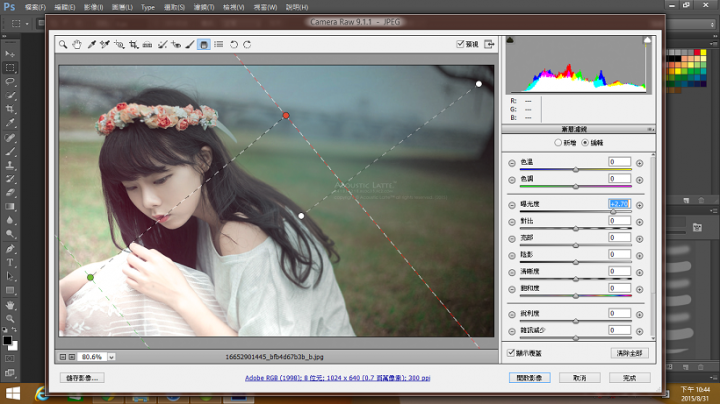Select the Straighten tool
This screenshot has width=720, height=404.
point(147,45)
